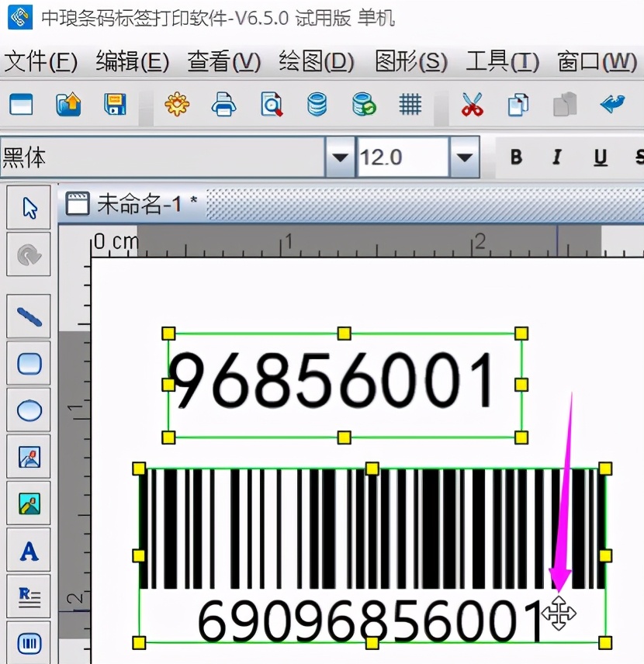Click the top-right handle of the 96856001 text box
644x664 pixels.
point(521,334)
